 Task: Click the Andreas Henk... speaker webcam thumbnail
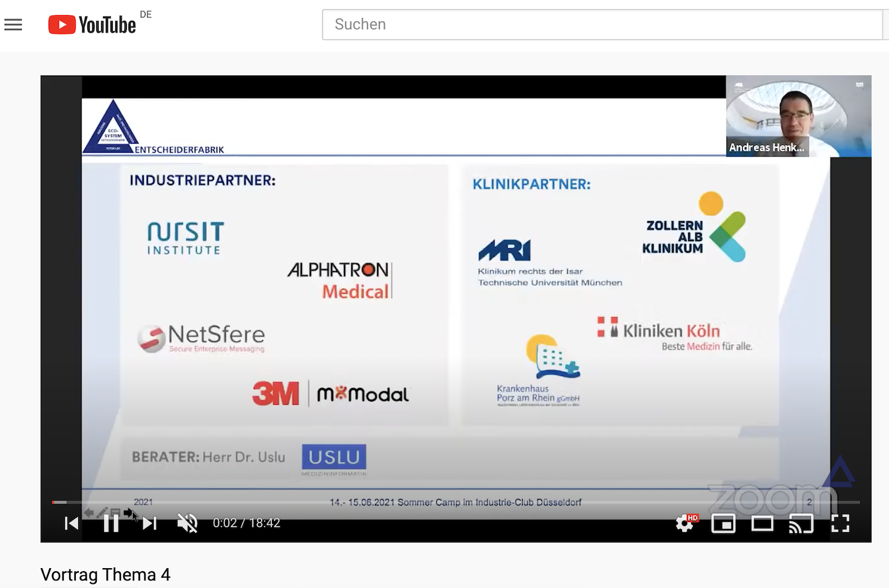[x=798, y=116]
